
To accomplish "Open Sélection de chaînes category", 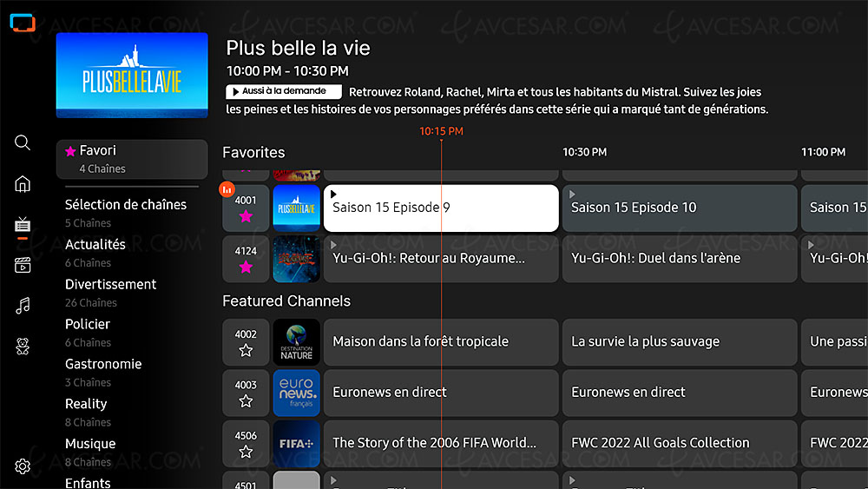I will pyautogui.click(x=126, y=213).
